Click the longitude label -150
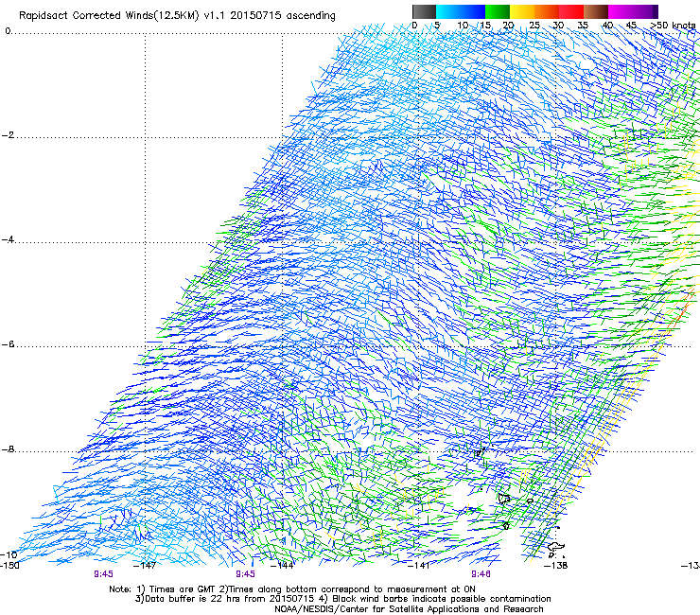700x615 pixels. pos(9,566)
